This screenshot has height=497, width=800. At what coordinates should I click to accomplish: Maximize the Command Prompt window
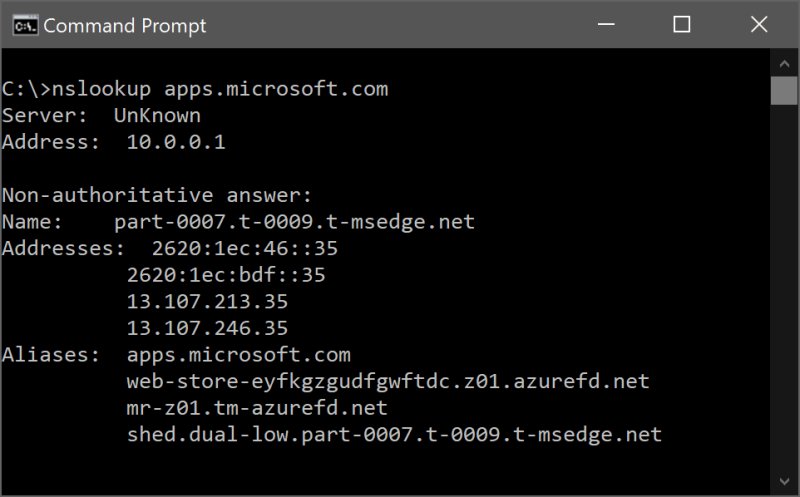pos(682,25)
